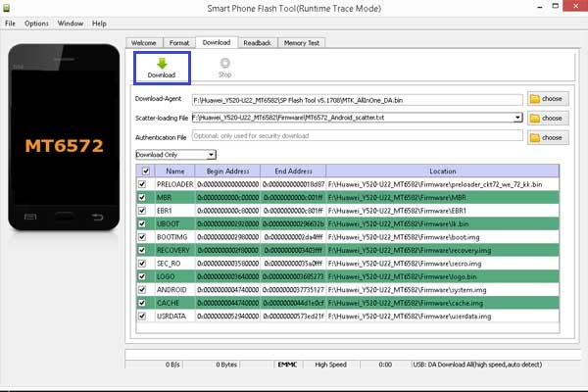Click the app icon in the title bar
Image resolution: width=588 pixels, height=392 pixels.
click(x=7, y=7)
